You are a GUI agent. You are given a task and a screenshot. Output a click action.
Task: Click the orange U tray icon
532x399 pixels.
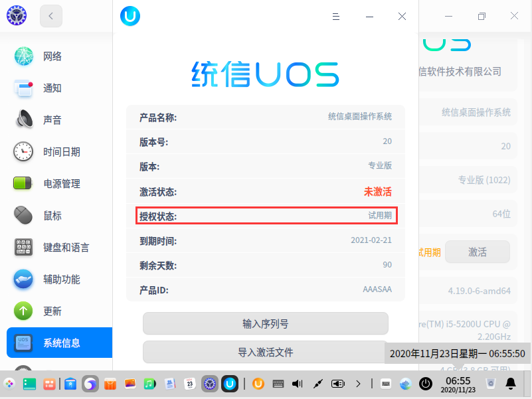258,384
